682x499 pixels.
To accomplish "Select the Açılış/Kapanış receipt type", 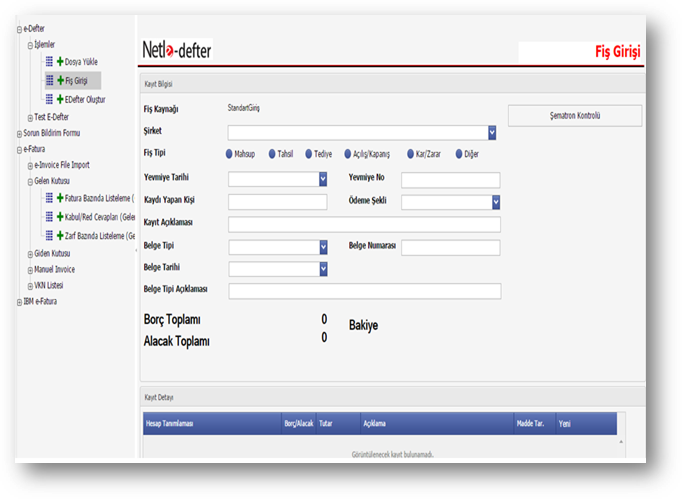I will [x=348, y=154].
